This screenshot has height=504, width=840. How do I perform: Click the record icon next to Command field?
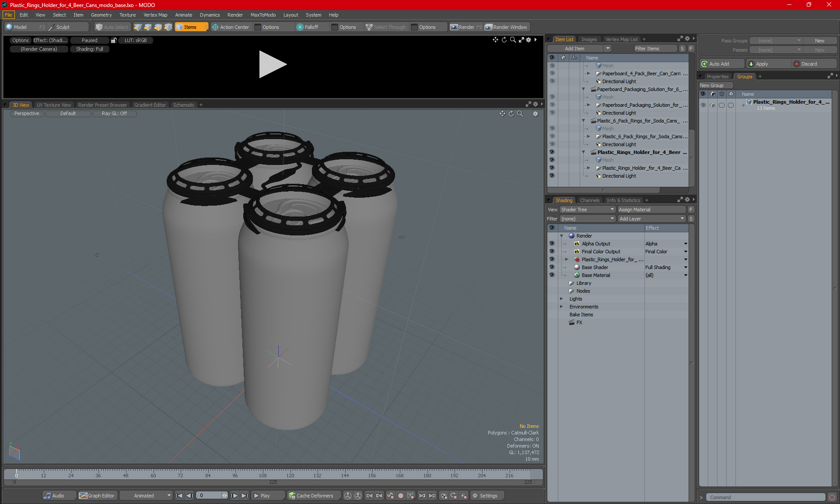tap(832, 497)
